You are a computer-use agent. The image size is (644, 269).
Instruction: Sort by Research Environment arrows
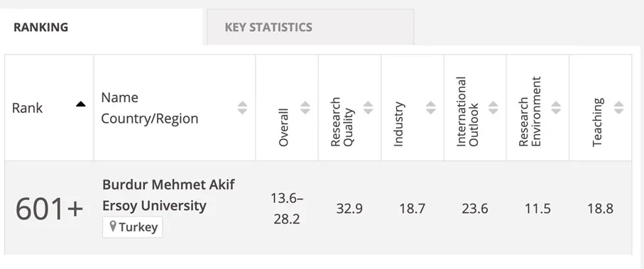pyautogui.click(x=556, y=108)
